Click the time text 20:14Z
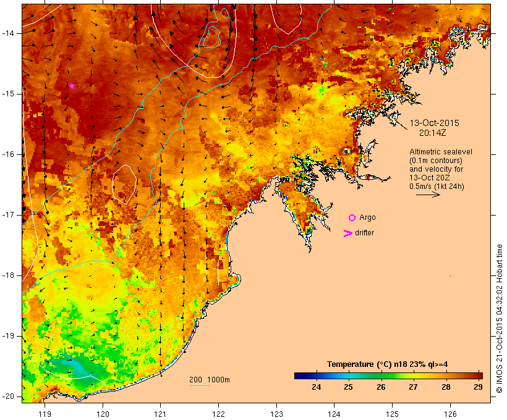 point(433,133)
